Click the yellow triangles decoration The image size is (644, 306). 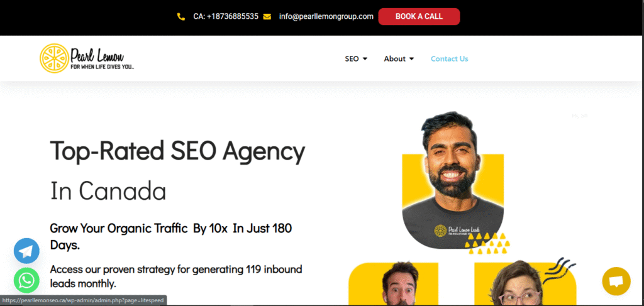487,243
